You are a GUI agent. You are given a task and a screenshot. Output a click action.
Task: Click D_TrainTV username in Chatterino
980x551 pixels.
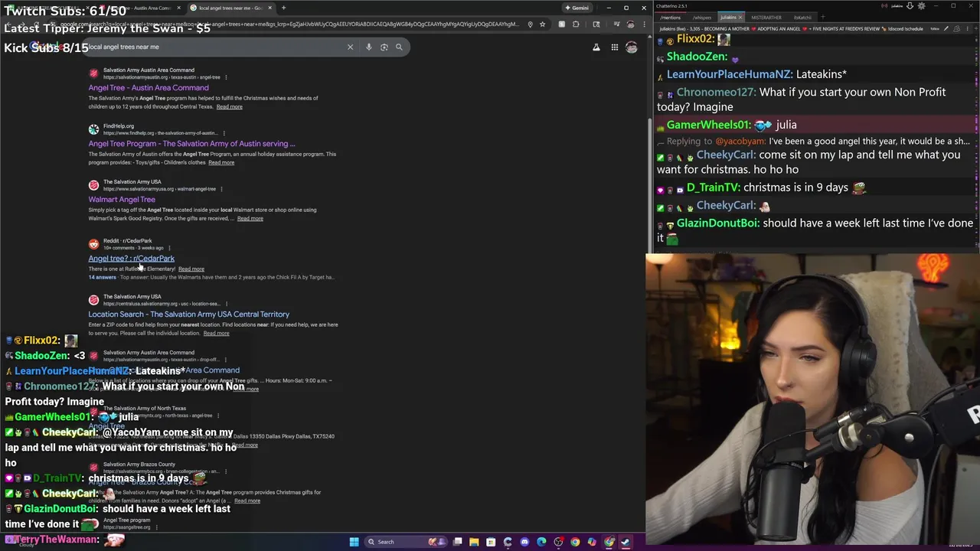click(713, 187)
